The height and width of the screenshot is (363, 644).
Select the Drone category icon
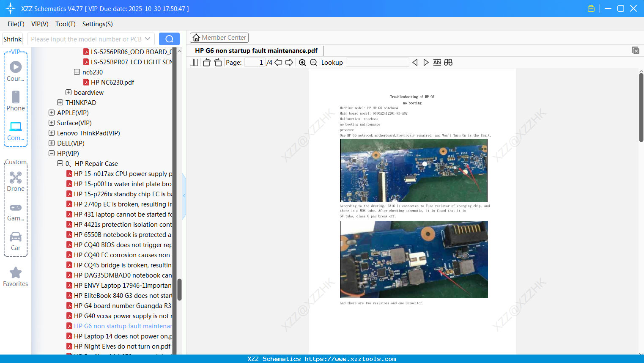[16, 181]
